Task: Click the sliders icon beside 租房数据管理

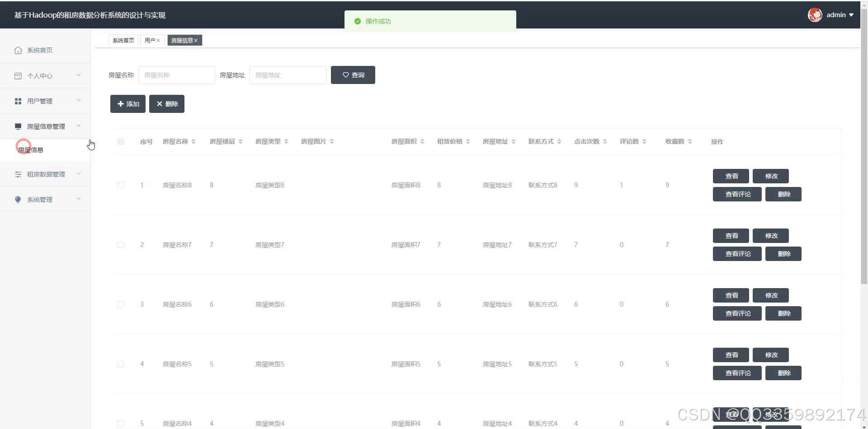Action: pos(18,174)
